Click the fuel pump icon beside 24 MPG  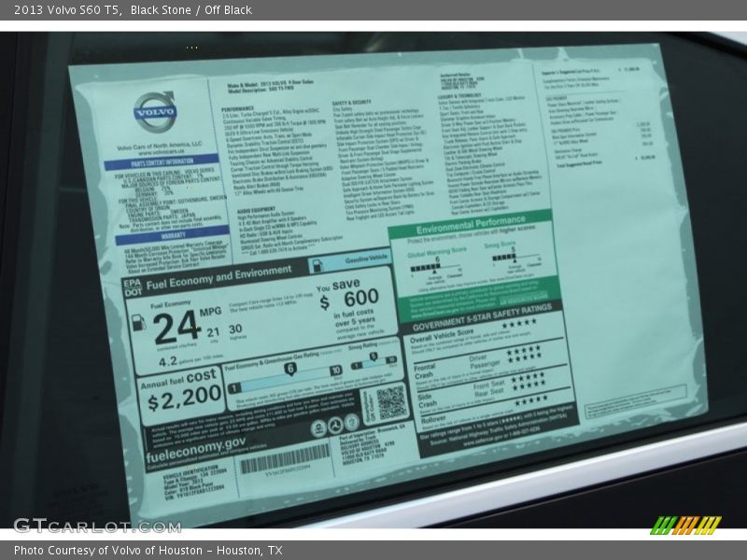(138, 324)
